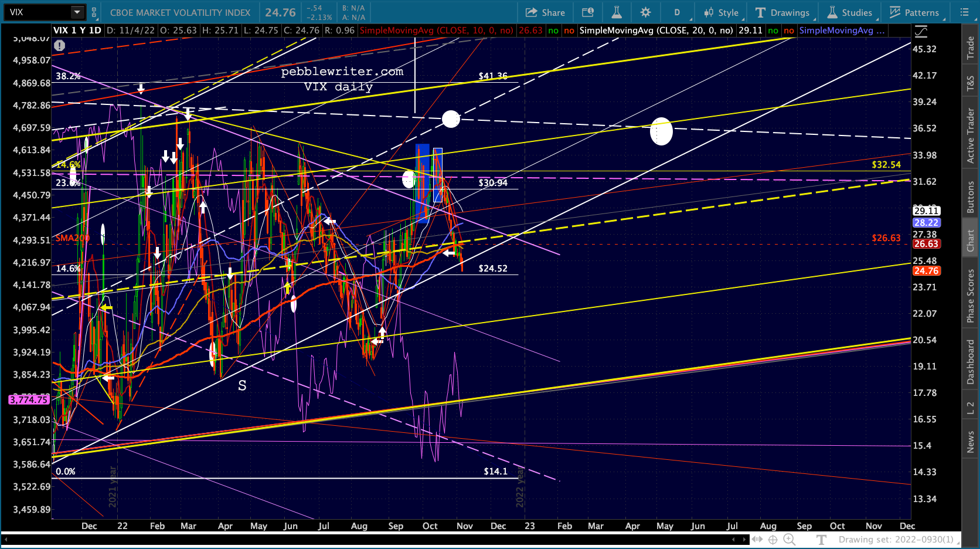Click the quote details info icon
The width and height of the screenshot is (980, 549).
tap(588, 12)
